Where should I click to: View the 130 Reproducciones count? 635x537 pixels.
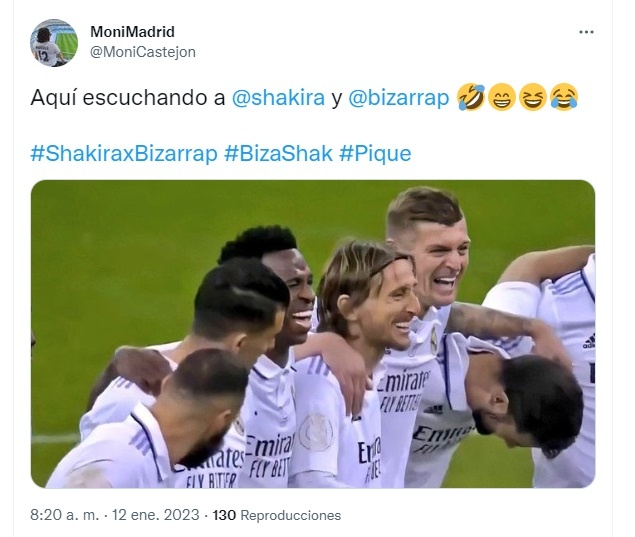(277, 515)
